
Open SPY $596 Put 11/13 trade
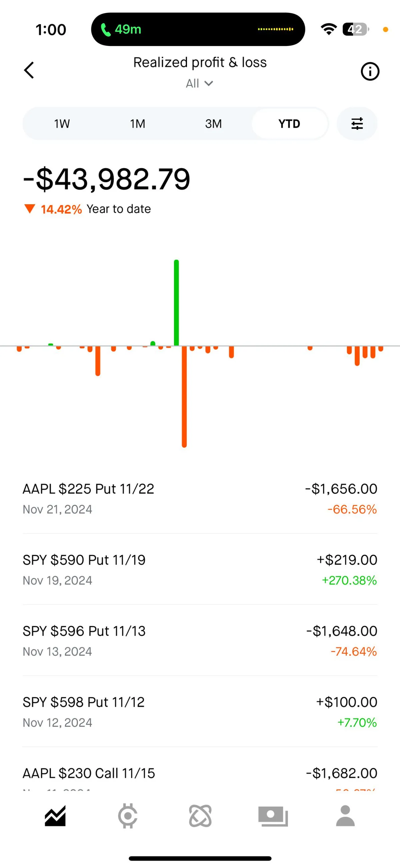click(200, 641)
